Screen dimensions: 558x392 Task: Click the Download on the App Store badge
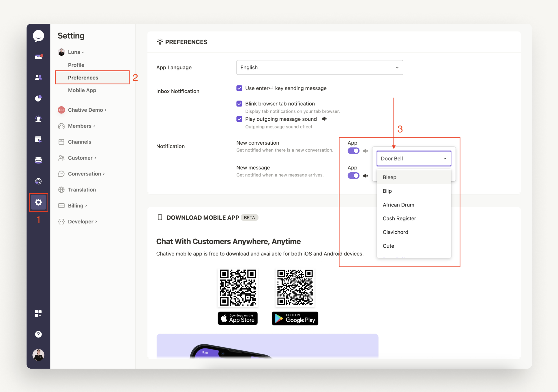click(237, 318)
